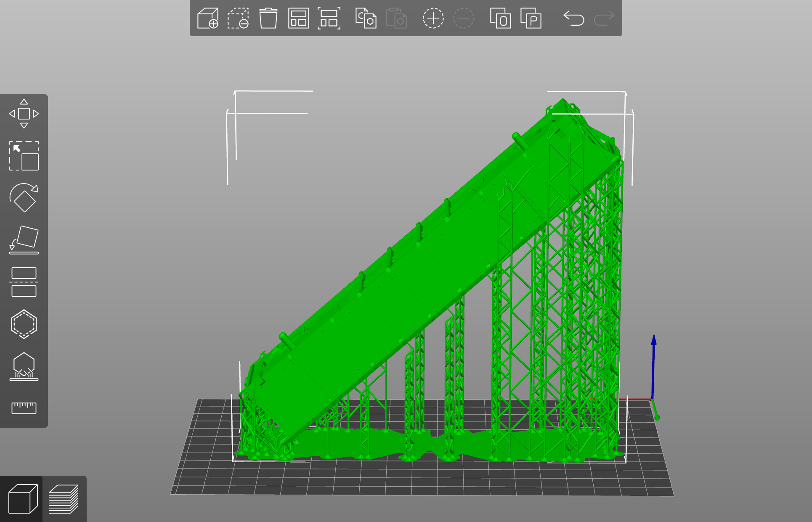Undo the last action

point(573,19)
